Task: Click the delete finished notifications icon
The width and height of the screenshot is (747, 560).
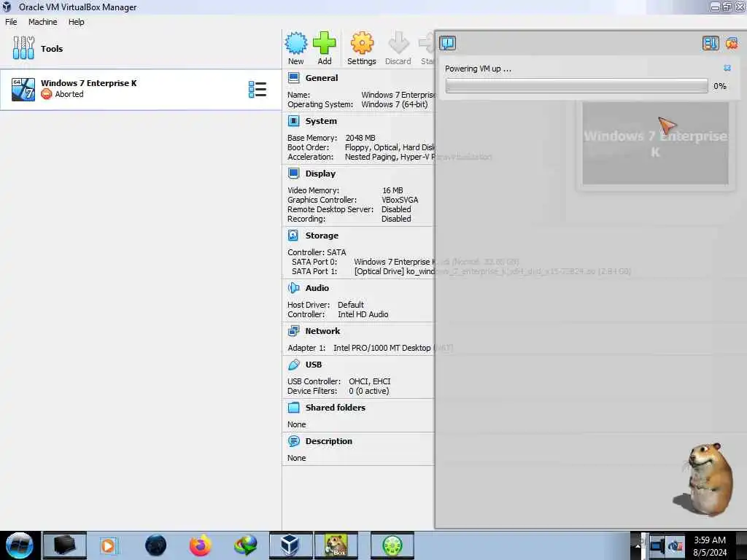Action: (732, 43)
